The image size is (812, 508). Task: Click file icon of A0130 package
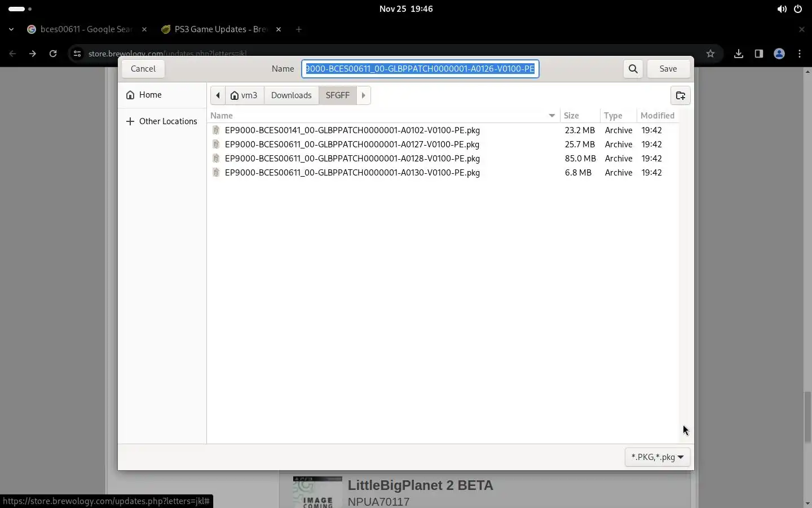point(216,173)
